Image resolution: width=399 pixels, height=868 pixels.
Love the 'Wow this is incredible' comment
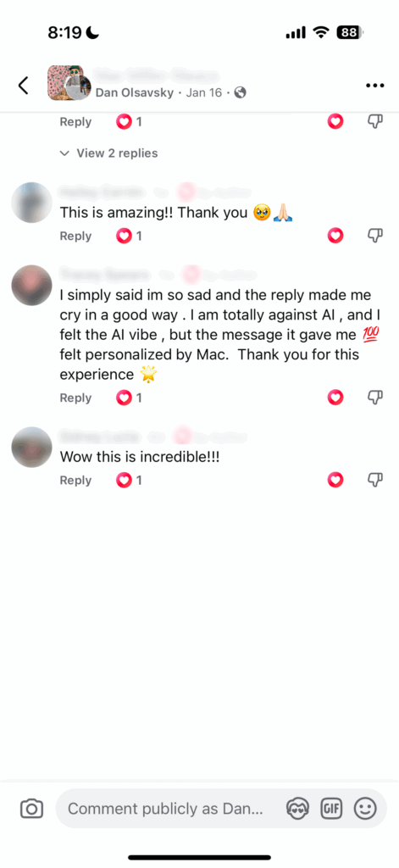coord(335,480)
